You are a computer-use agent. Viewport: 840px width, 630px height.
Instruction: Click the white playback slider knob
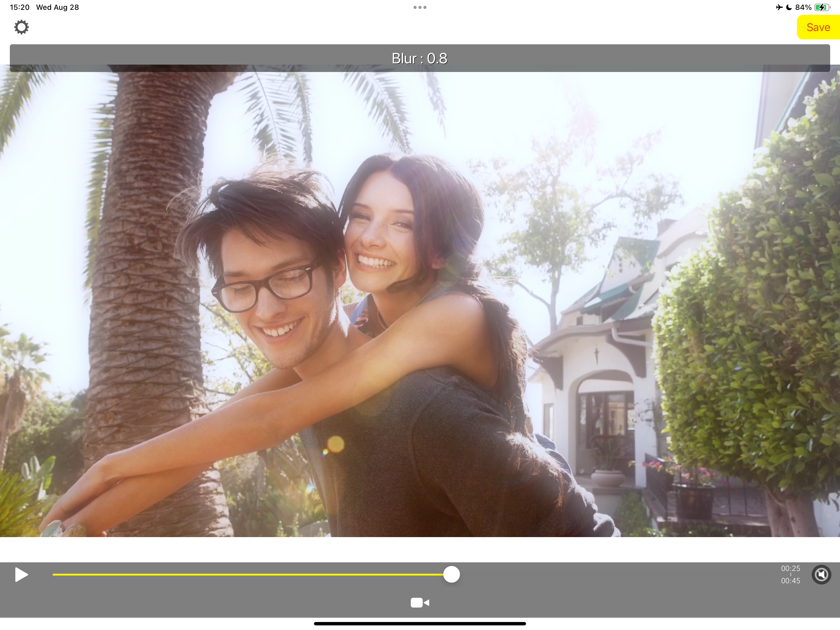click(452, 574)
